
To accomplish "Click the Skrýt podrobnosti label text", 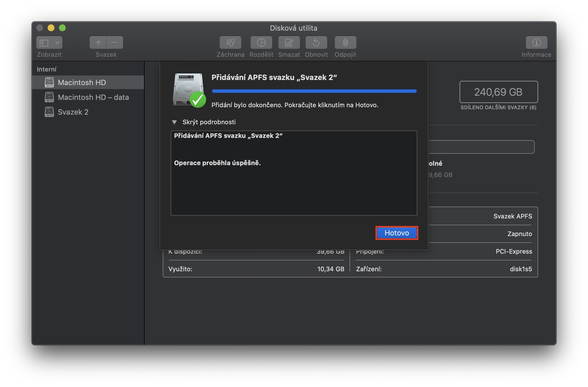I will coord(209,122).
